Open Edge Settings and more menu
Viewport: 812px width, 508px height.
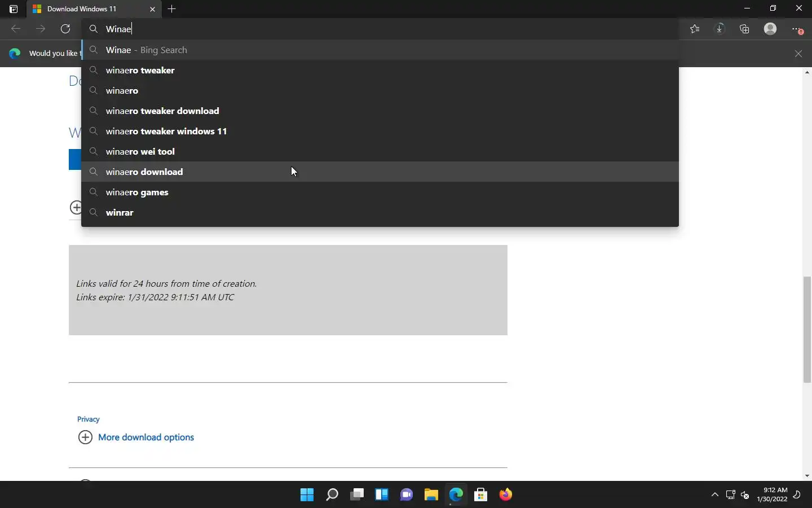[x=797, y=29]
